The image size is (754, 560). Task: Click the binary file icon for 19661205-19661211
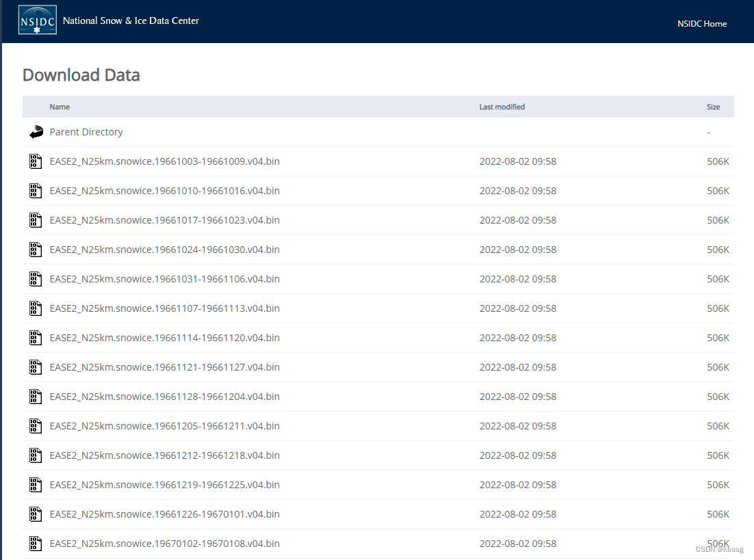click(36, 426)
